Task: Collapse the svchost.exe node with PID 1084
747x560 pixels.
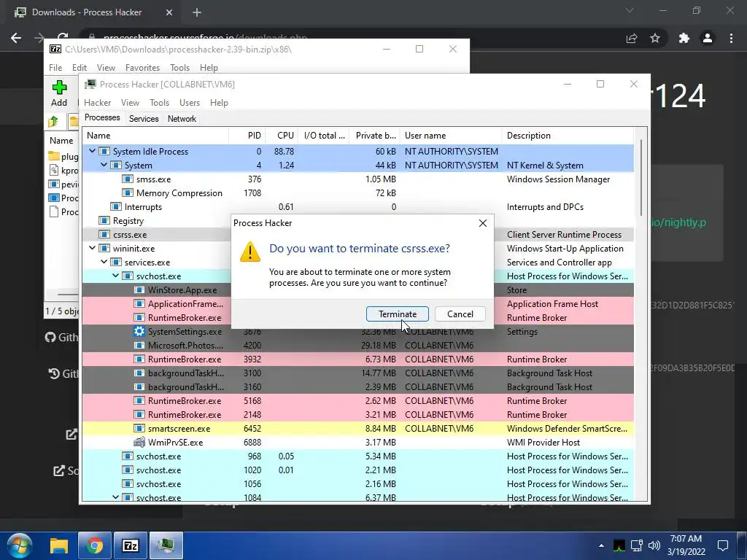Action: click(x=115, y=497)
